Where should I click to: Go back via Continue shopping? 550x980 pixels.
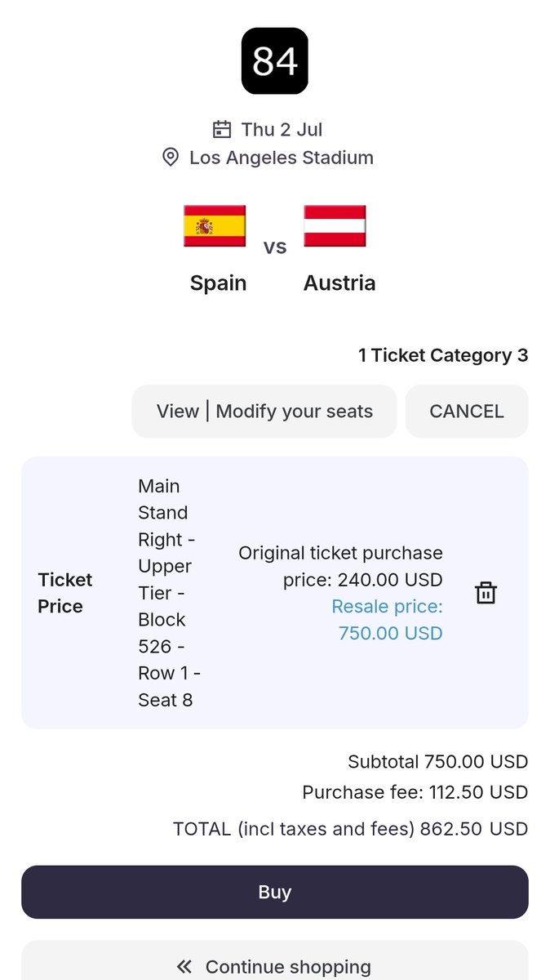(x=275, y=960)
